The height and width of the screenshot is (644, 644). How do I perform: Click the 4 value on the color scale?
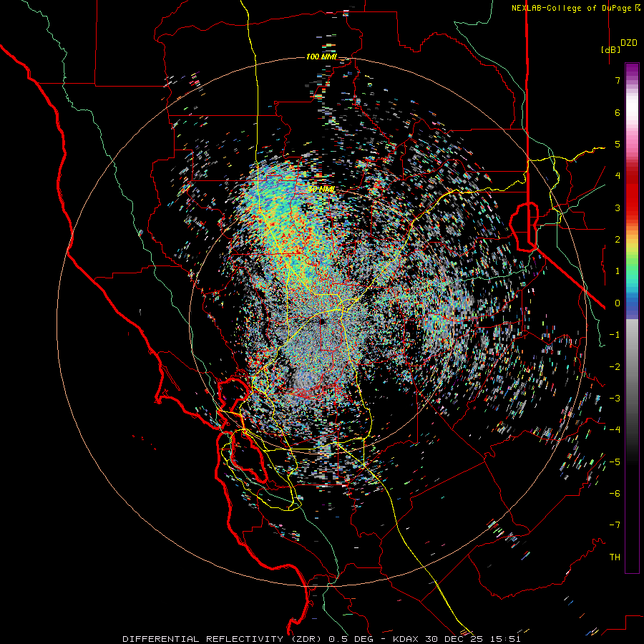(618, 176)
